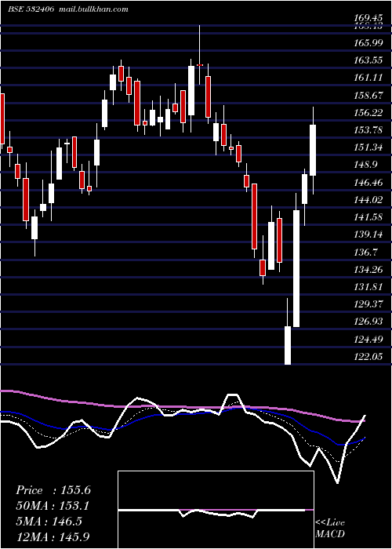Select the 131.81 price axis label

(368, 287)
